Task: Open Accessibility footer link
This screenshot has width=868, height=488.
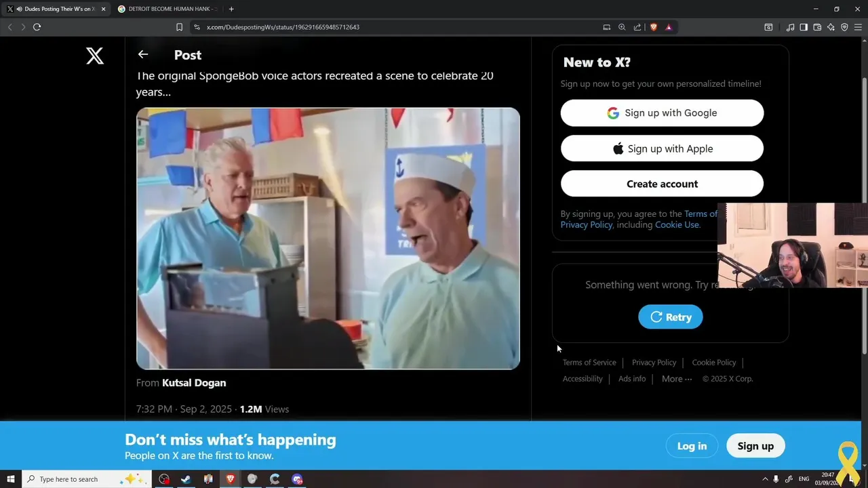Action: 583,379
